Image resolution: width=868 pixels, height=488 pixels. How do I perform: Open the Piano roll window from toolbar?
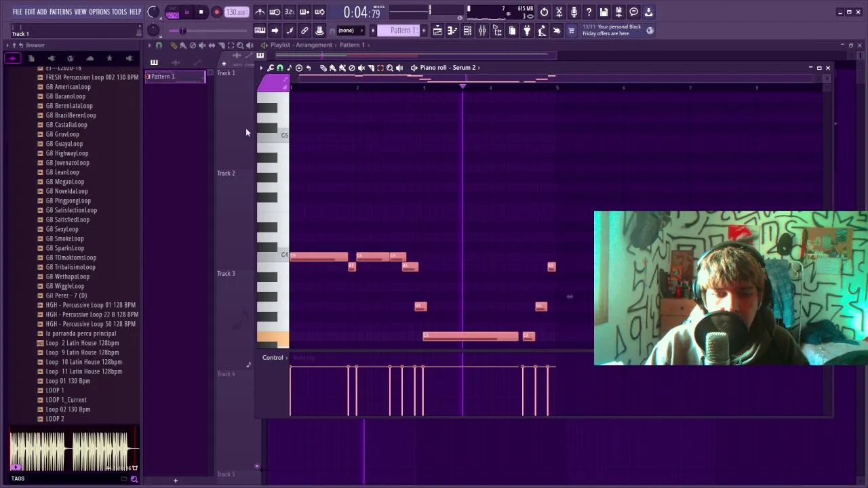pos(452,30)
